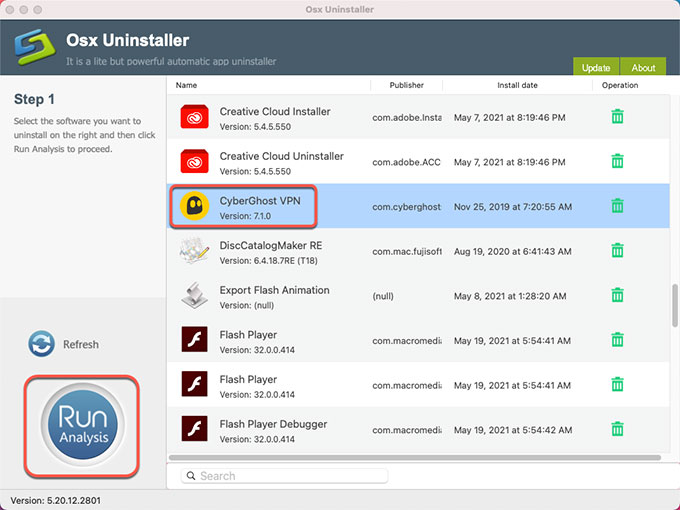The width and height of the screenshot is (680, 510).
Task: Click the Creative Cloud Uninstaller app icon
Action: [x=194, y=161]
